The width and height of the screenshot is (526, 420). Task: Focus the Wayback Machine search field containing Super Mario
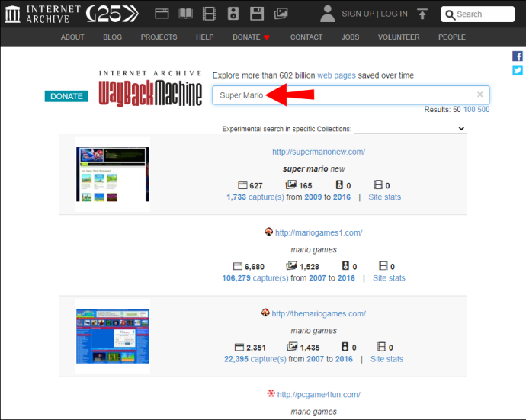(x=351, y=95)
